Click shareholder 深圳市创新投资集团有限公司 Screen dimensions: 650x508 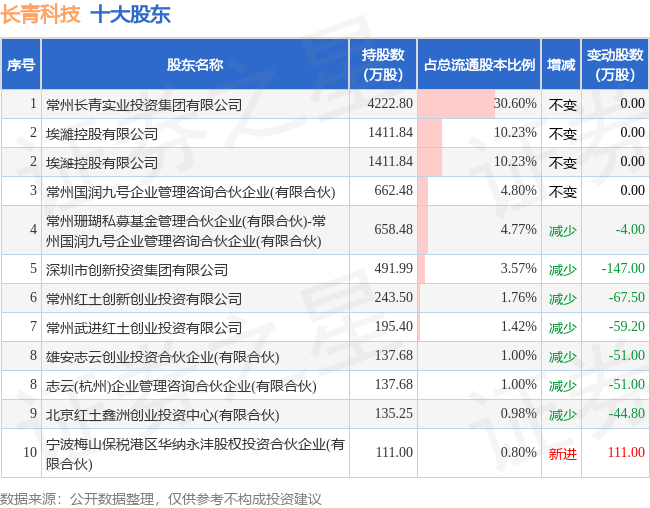[137, 270]
